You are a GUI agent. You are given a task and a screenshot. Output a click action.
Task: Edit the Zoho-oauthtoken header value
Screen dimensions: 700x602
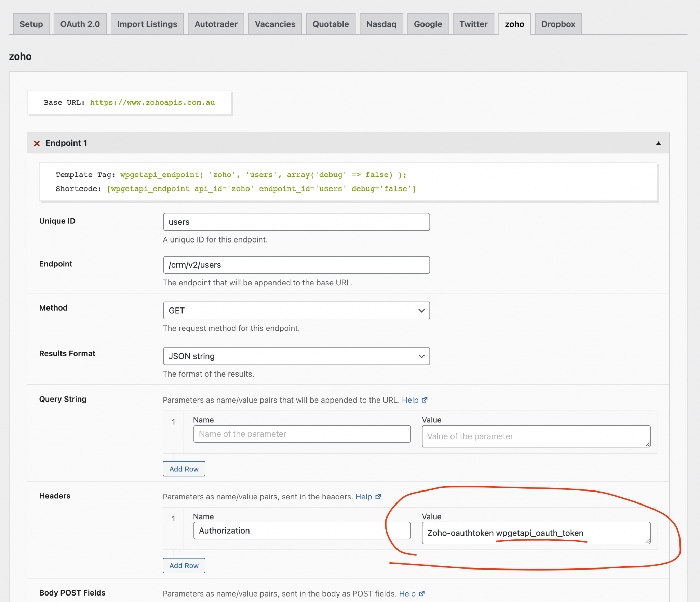[536, 533]
